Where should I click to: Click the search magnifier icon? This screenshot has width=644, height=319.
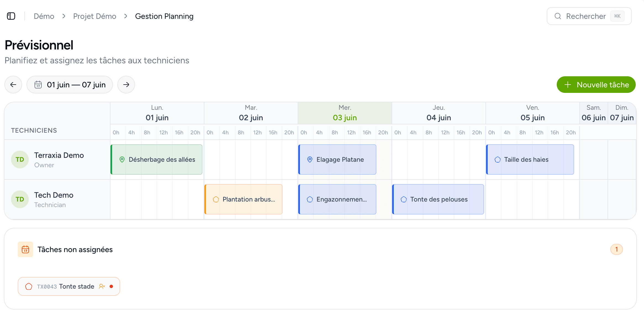(x=558, y=16)
